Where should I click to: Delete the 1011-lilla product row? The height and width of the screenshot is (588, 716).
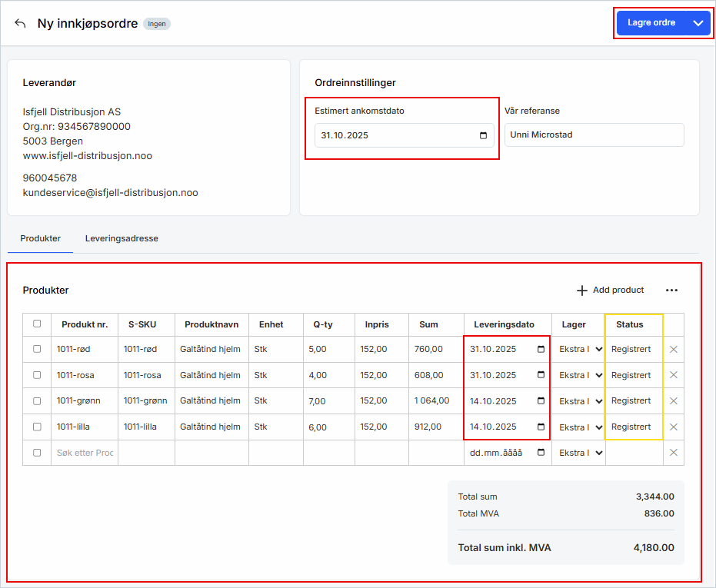click(x=674, y=427)
